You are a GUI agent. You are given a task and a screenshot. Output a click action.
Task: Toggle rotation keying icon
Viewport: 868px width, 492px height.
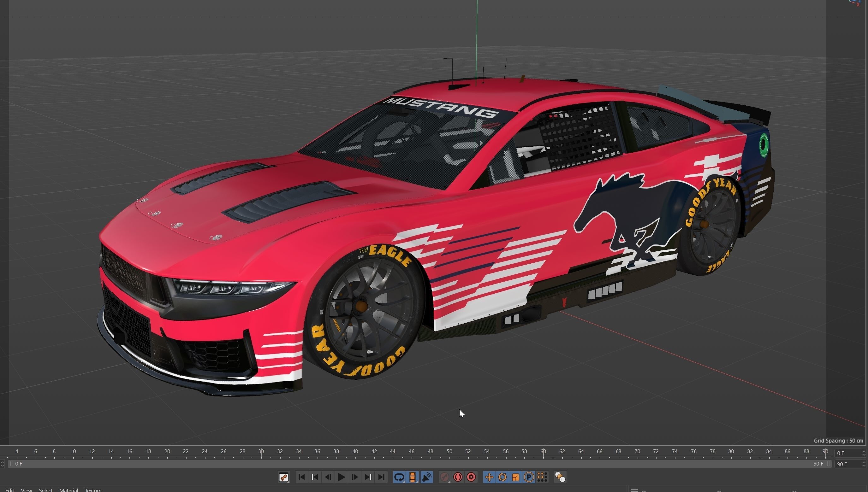coord(502,477)
